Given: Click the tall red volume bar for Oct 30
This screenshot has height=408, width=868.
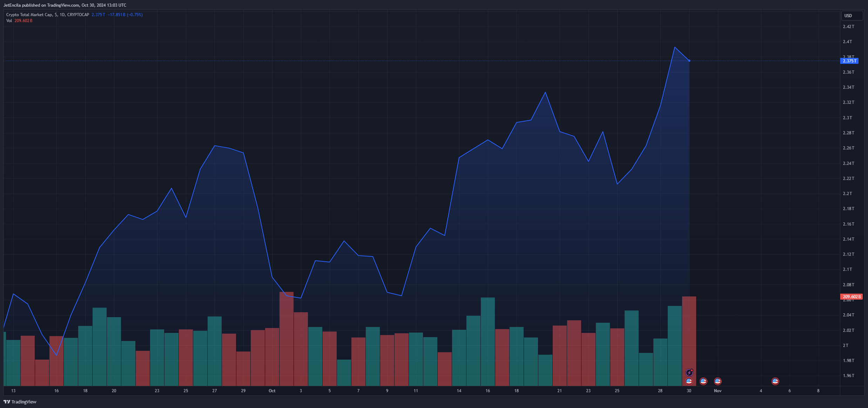Looking at the screenshot, I should 689,341.
